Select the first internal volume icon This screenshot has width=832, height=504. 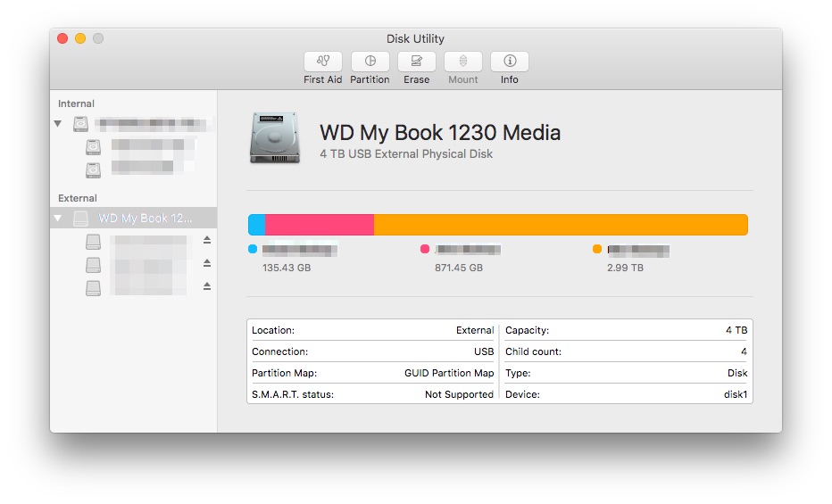click(x=94, y=147)
